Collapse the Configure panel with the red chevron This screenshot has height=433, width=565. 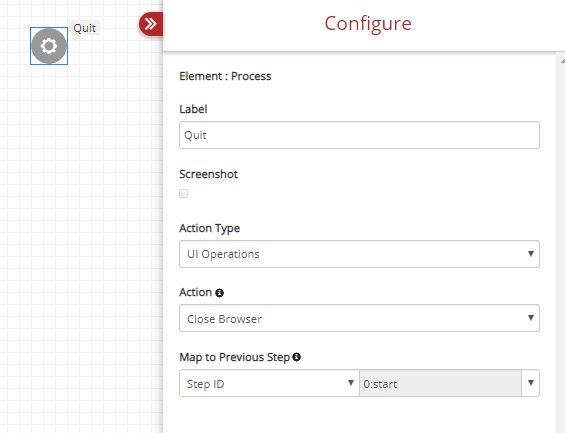[151, 24]
